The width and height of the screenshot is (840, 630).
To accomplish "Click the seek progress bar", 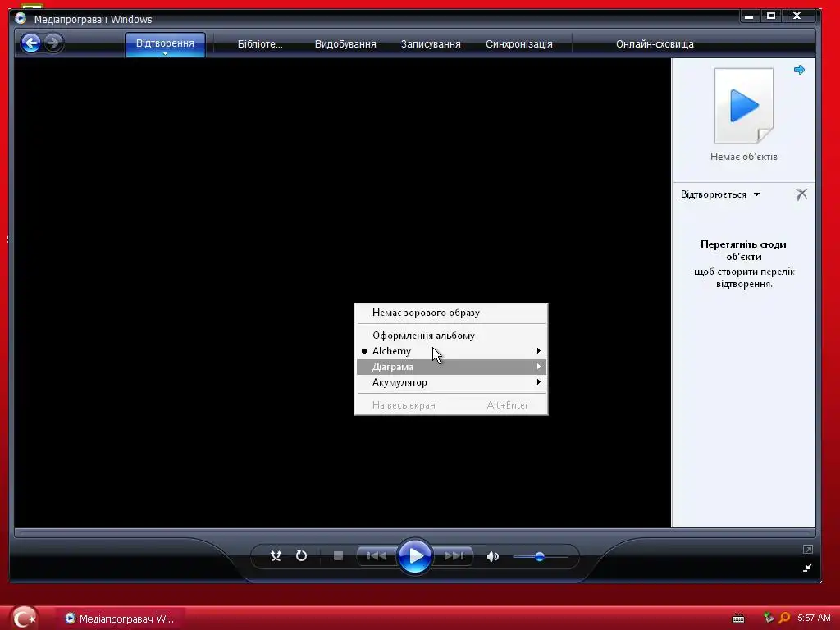I will [x=414, y=532].
